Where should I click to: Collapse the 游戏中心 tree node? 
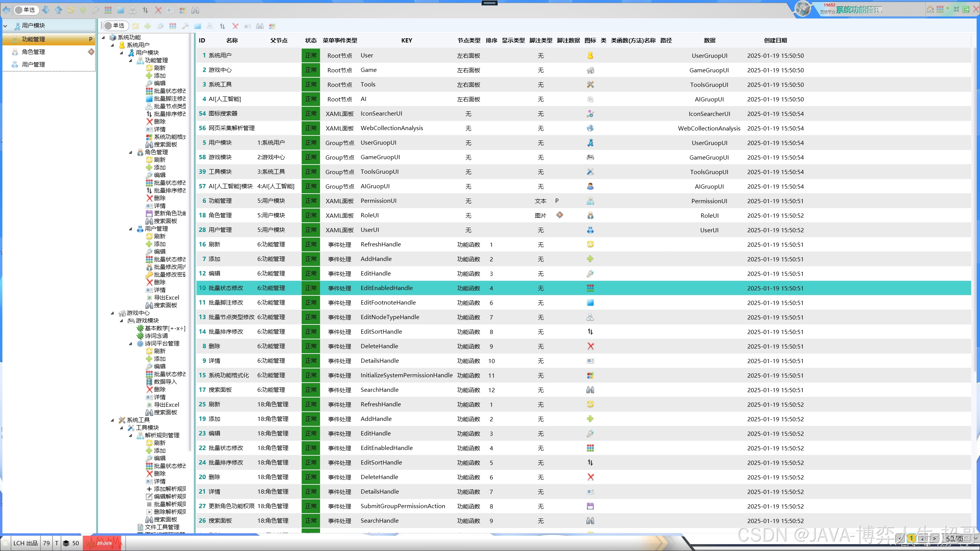click(x=113, y=313)
